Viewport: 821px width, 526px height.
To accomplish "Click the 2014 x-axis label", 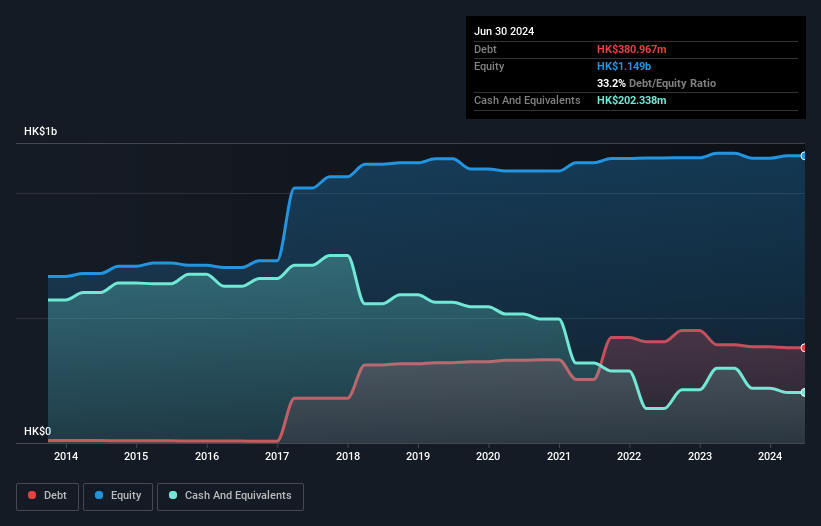I will coord(66,456).
